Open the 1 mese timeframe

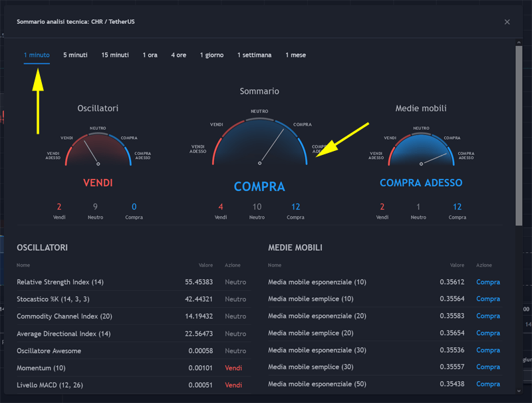tap(295, 55)
